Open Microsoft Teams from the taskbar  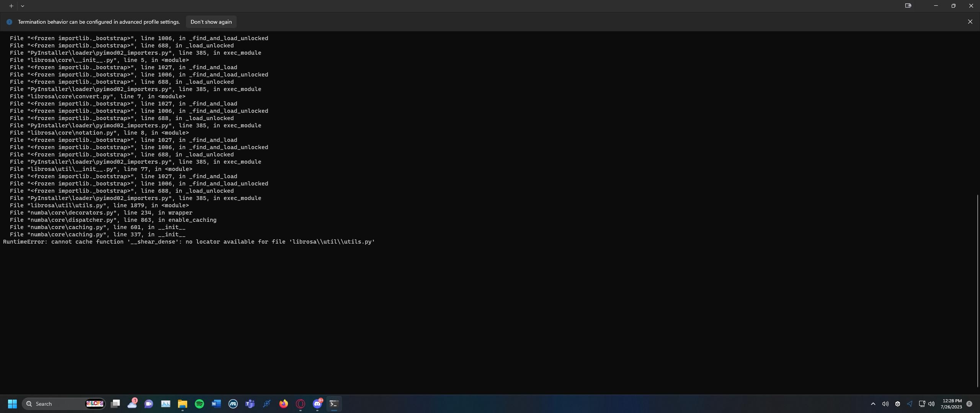point(250,404)
